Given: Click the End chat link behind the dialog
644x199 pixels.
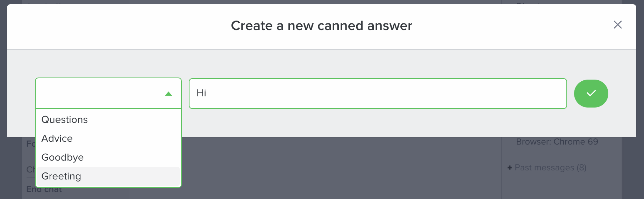Looking at the screenshot, I should tap(44, 190).
